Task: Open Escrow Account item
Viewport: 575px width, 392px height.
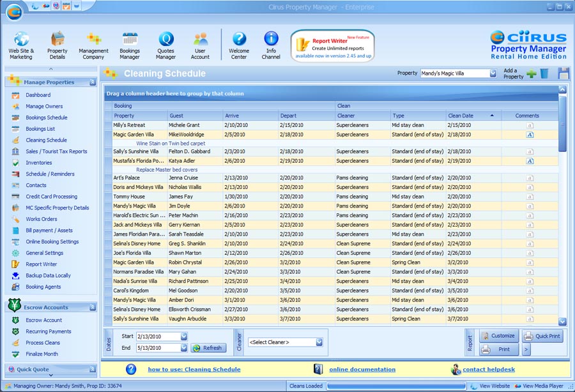Action: pyautogui.click(x=43, y=320)
